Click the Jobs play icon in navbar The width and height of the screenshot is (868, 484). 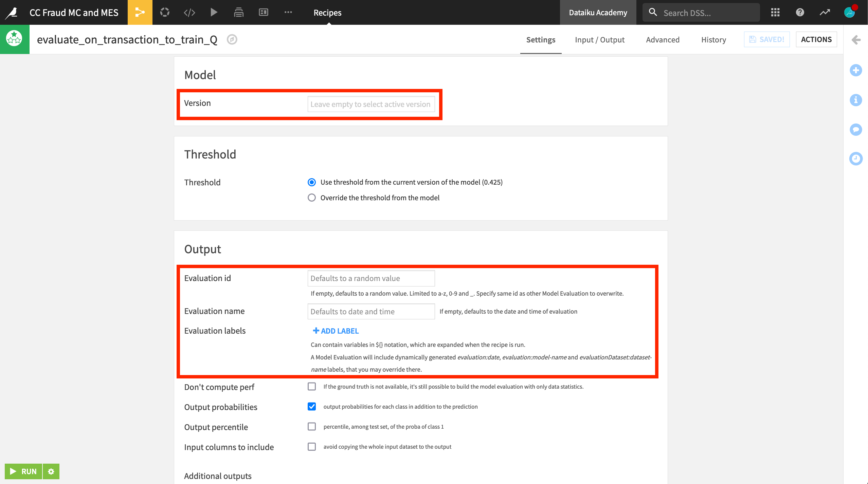click(214, 13)
